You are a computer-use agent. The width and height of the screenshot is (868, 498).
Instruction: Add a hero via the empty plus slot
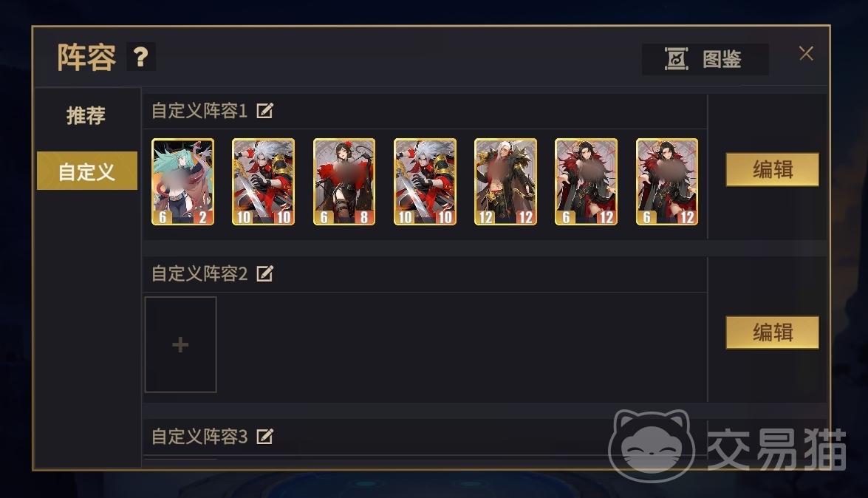(x=180, y=344)
